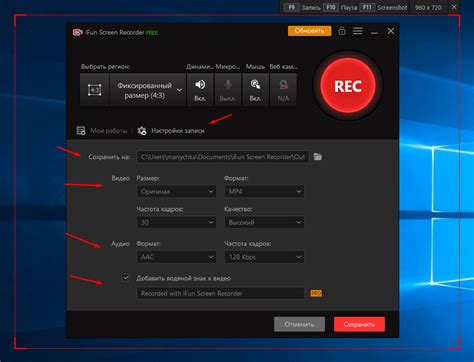Image resolution: width=474 pixels, height=362 pixels.
Task: Start recording with the red REC button
Action: coord(348,86)
